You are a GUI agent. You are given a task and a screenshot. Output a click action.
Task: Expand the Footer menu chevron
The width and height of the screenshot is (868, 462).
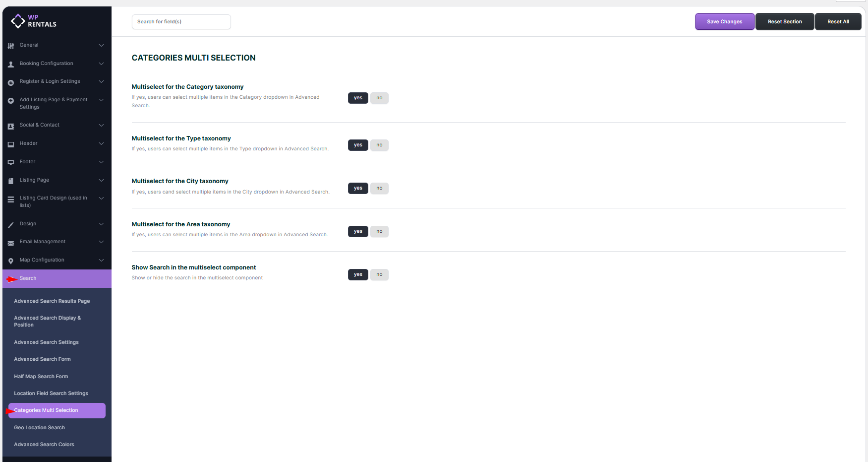[x=101, y=162]
